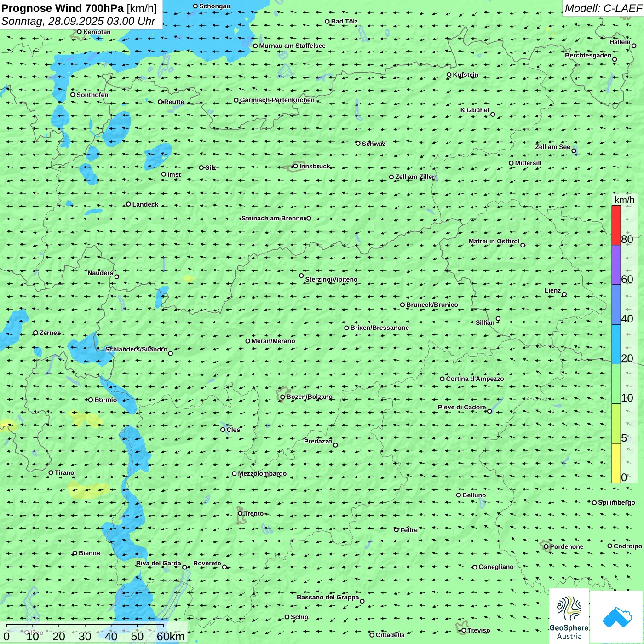Click the Sillian label
Viewport: 644px width, 644px height.
point(485,322)
